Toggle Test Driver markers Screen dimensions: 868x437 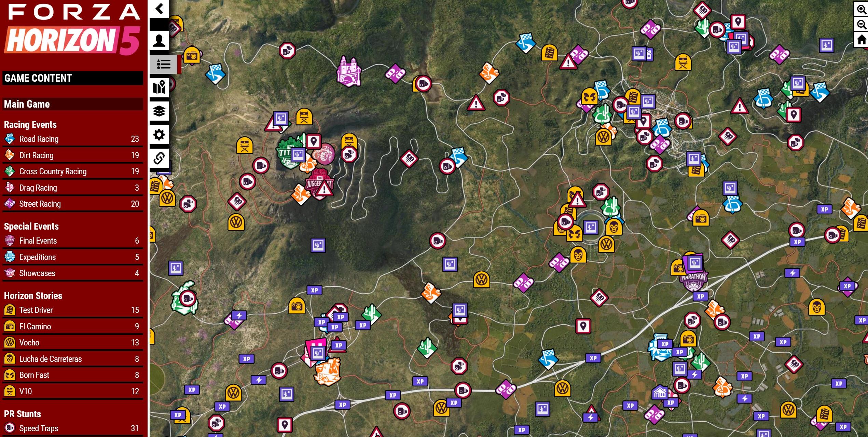tap(72, 310)
